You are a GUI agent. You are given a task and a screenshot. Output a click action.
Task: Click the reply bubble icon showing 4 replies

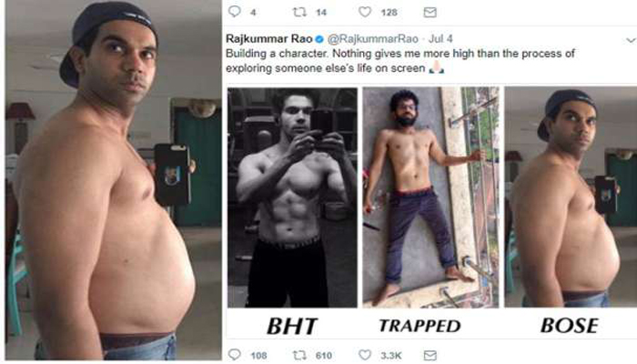tap(235, 12)
